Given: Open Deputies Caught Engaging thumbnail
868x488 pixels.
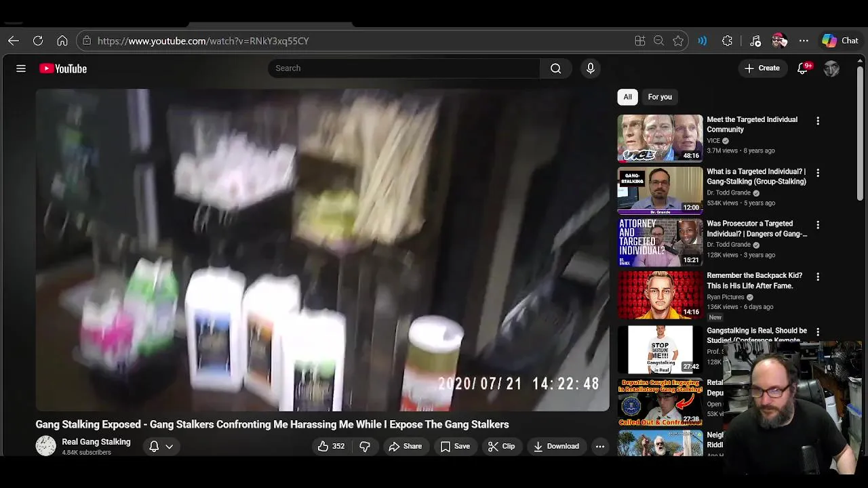Looking at the screenshot, I should click(x=660, y=401).
